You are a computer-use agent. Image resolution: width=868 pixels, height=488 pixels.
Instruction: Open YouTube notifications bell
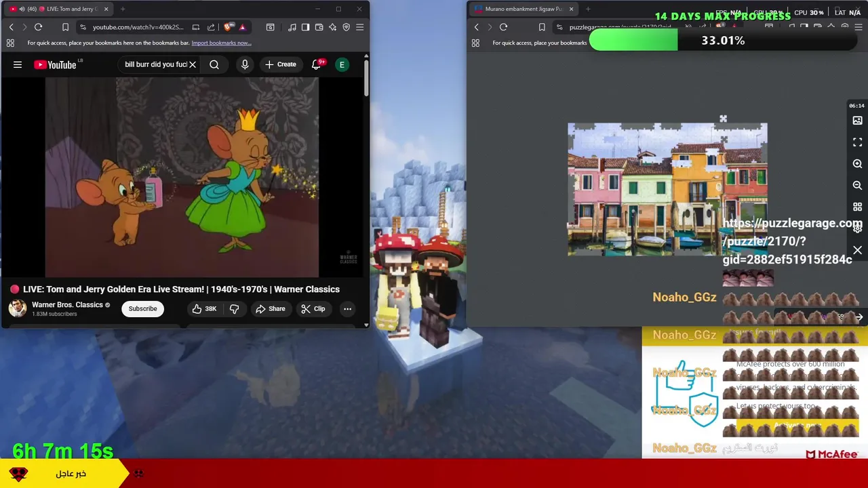click(317, 64)
